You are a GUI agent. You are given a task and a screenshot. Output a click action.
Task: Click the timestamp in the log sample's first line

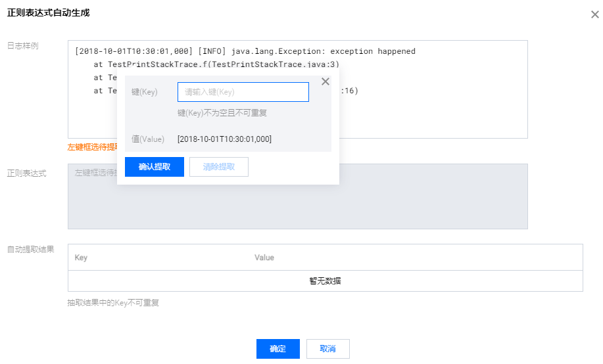(x=133, y=51)
